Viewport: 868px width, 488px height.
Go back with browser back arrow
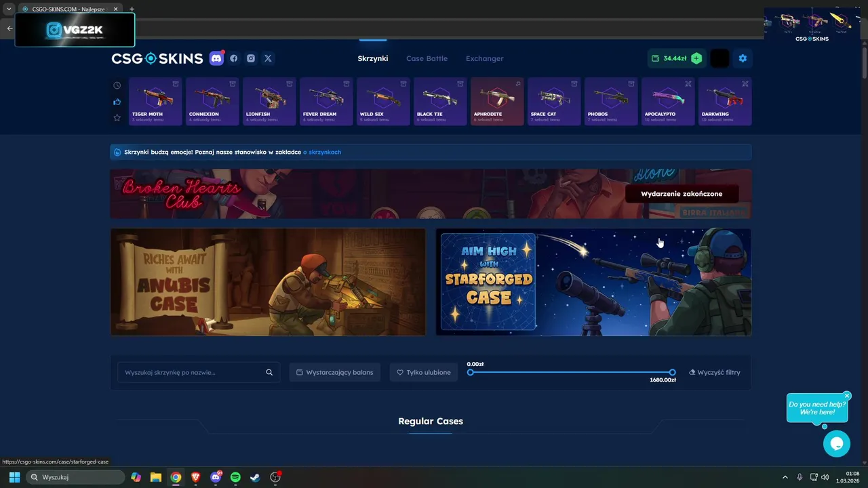[x=9, y=28]
